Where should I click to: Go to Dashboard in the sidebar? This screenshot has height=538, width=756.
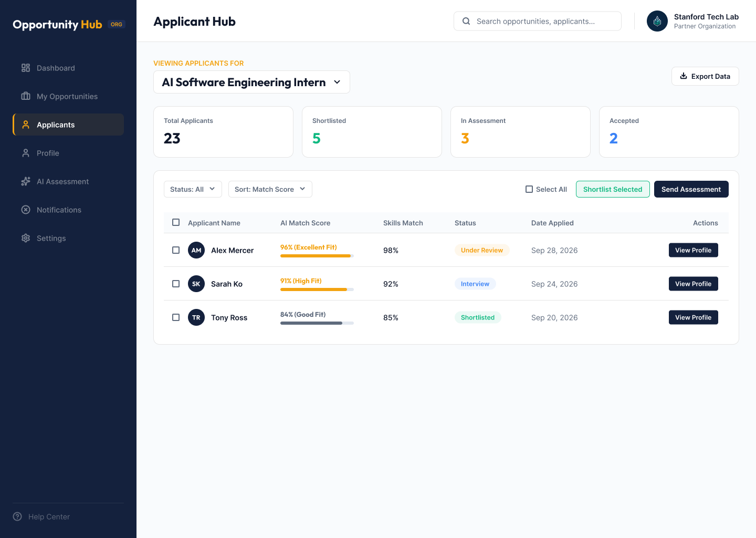tap(68, 68)
